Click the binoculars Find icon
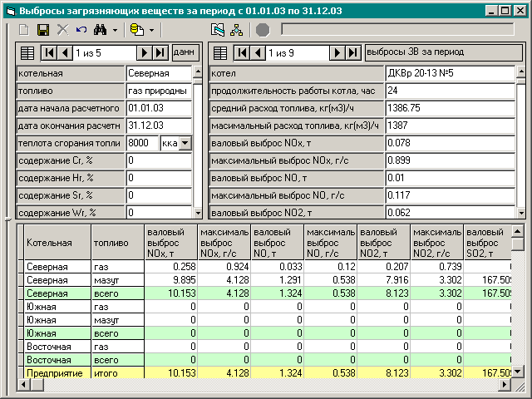The width and height of the screenshot is (532, 399). pyautogui.click(x=101, y=30)
